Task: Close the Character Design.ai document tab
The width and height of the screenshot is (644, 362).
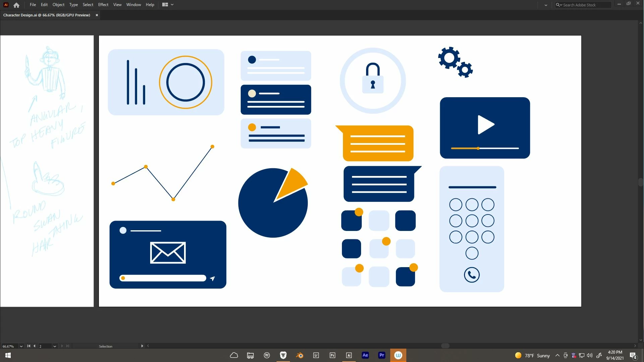Action: [x=97, y=15]
